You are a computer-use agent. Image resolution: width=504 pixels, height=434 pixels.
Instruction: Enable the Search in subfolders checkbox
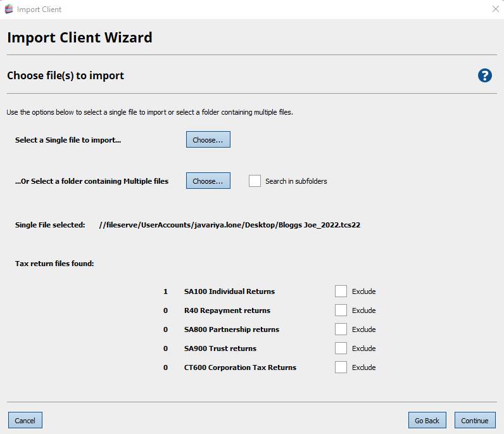tap(255, 181)
